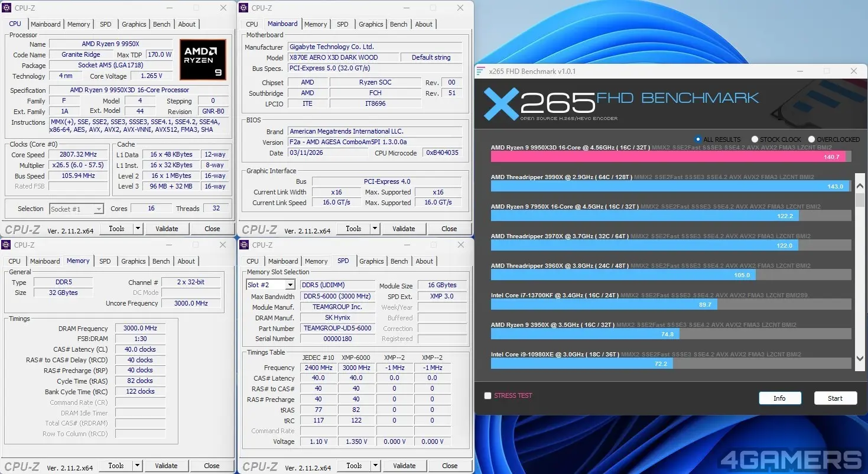Viewport: 868px width, 474px height.
Task: Click the Part Number value TEAMGROUP-UD5-6000
Action: tap(337, 328)
